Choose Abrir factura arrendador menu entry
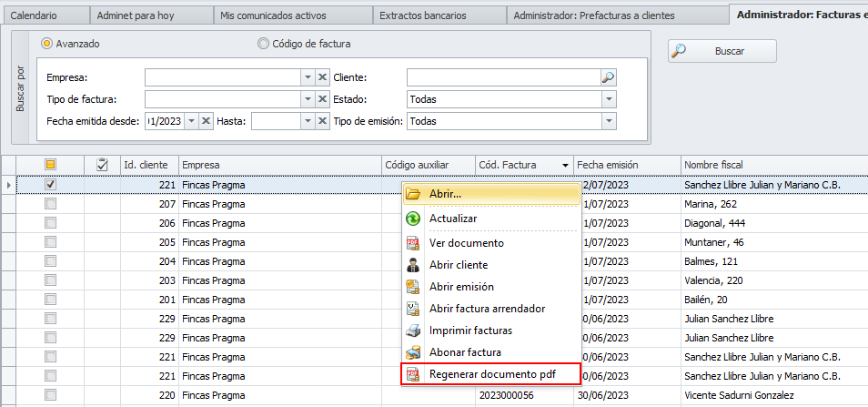Screen dimensions: 868x407 [x=491, y=309]
